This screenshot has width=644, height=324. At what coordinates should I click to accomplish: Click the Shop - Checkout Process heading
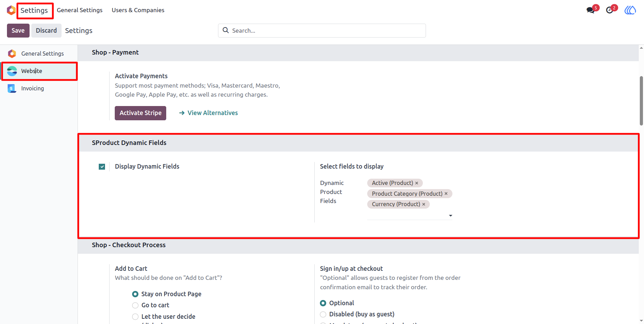(129, 245)
